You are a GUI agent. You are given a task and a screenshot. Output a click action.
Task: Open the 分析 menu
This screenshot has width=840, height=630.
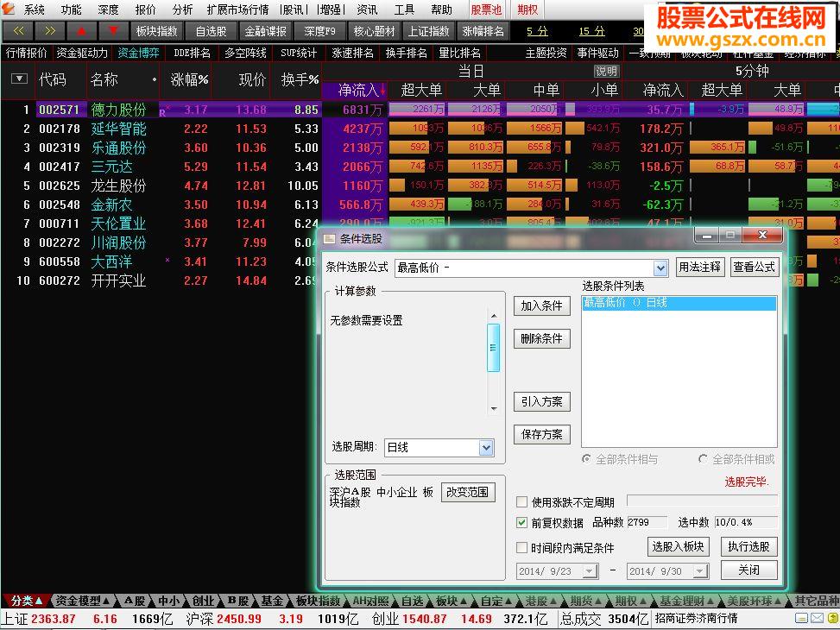(x=183, y=9)
